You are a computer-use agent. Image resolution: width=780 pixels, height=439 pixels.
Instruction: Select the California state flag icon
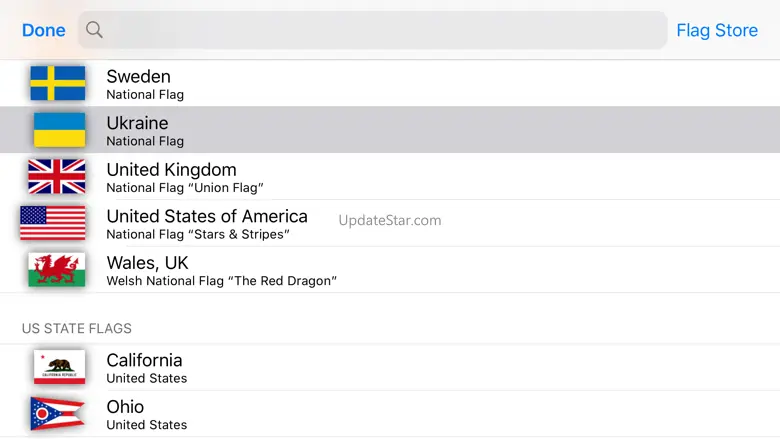click(x=59, y=367)
